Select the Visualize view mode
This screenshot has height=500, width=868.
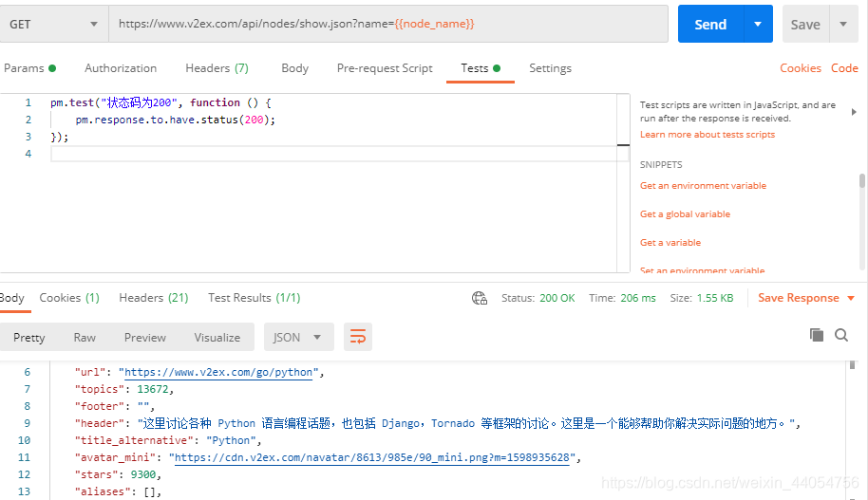(x=217, y=338)
